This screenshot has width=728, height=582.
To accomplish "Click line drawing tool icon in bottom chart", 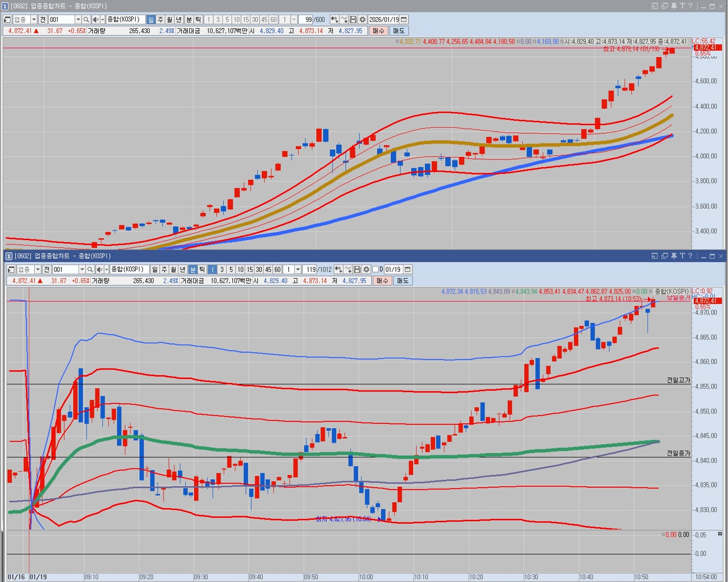I will [348, 269].
